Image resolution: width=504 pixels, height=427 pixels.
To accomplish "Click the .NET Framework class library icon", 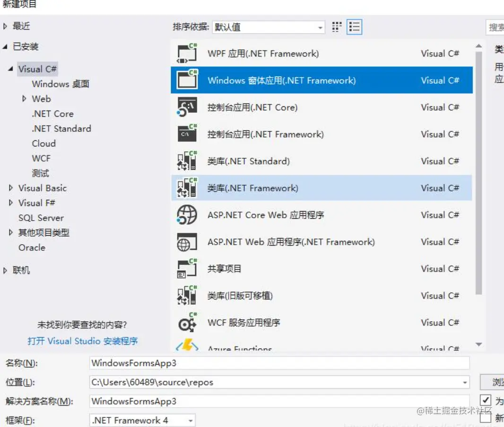I will pyautogui.click(x=187, y=188).
